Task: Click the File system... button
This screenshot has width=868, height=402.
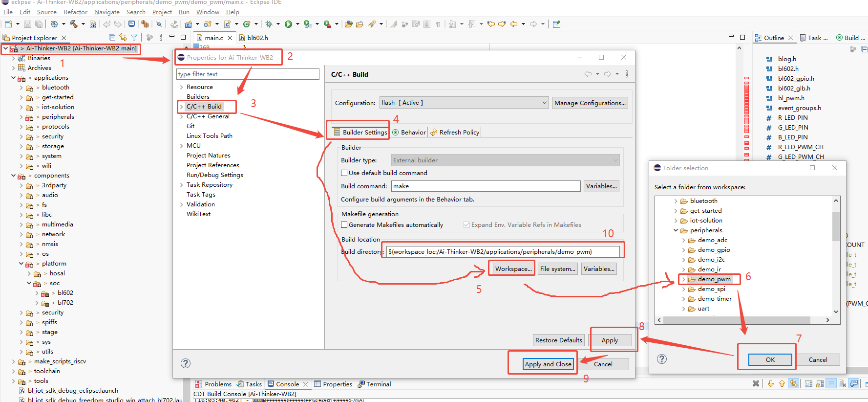Action: pos(557,268)
